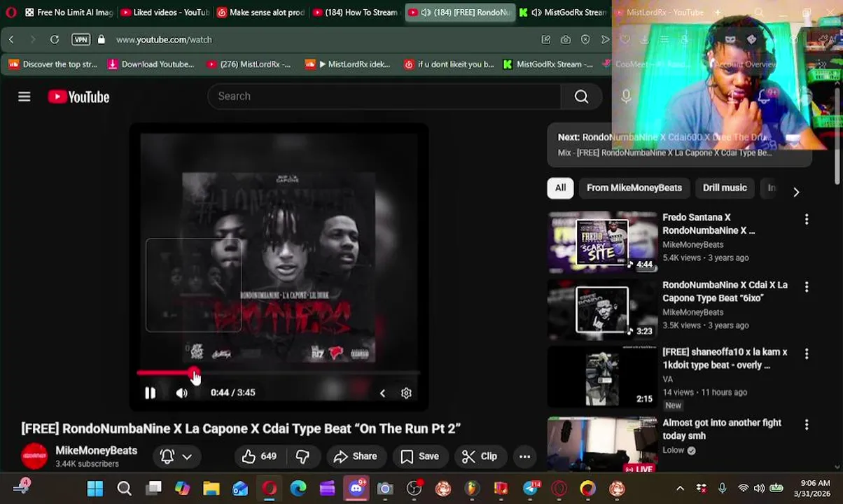843x504 pixels.
Task: Save video to a playlist
Action: 419,456
